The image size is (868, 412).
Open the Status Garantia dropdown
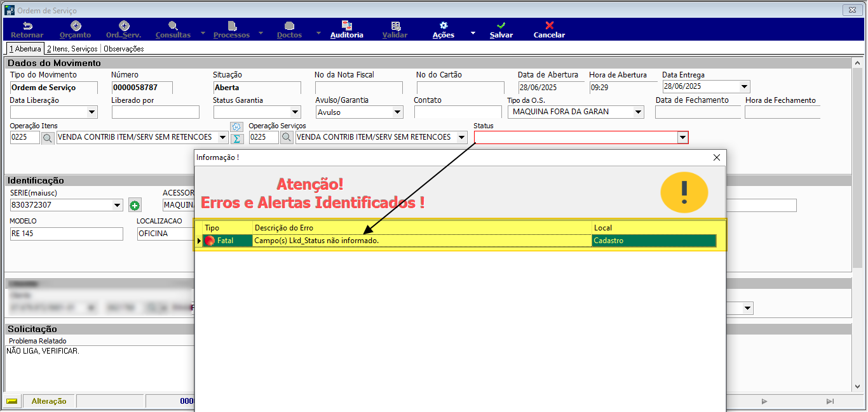pos(295,112)
